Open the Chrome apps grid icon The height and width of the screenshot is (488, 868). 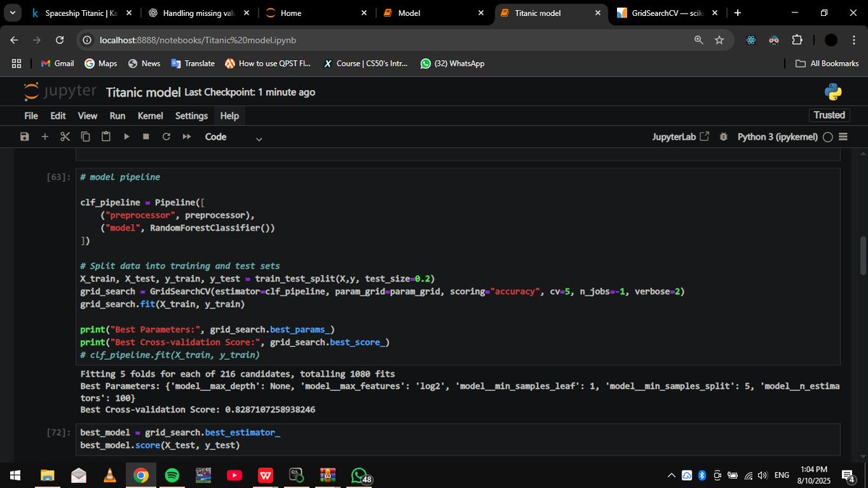(16, 64)
